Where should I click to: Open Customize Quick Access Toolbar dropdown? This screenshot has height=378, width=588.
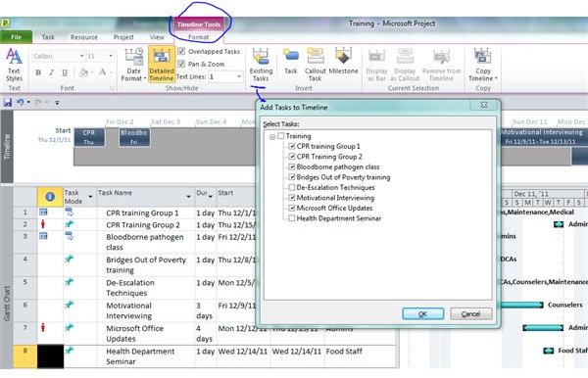click(x=57, y=102)
